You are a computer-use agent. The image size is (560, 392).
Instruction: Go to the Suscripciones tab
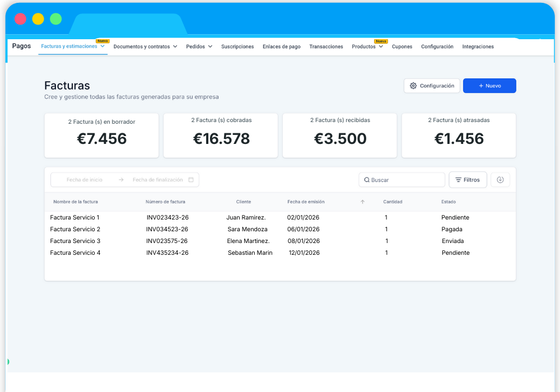(x=237, y=46)
